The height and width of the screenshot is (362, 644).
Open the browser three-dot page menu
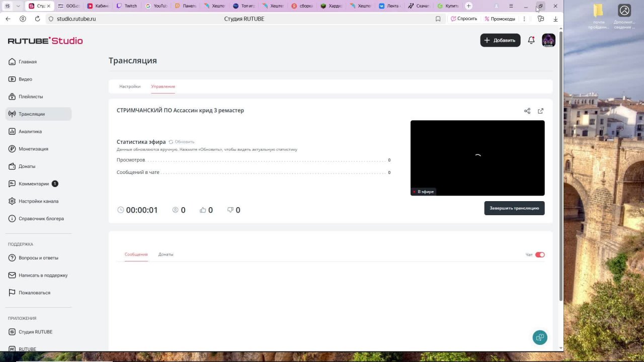tap(524, 19)
